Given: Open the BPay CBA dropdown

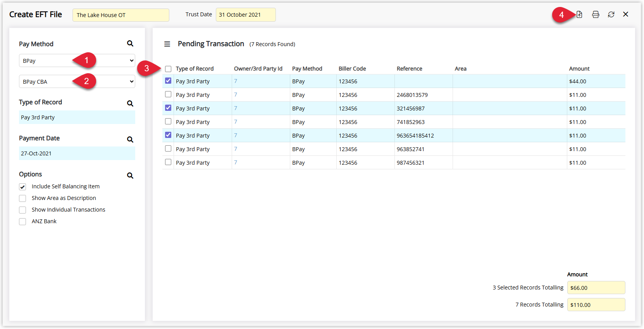Looking at the screenshot, I should (x=77, y=81).
